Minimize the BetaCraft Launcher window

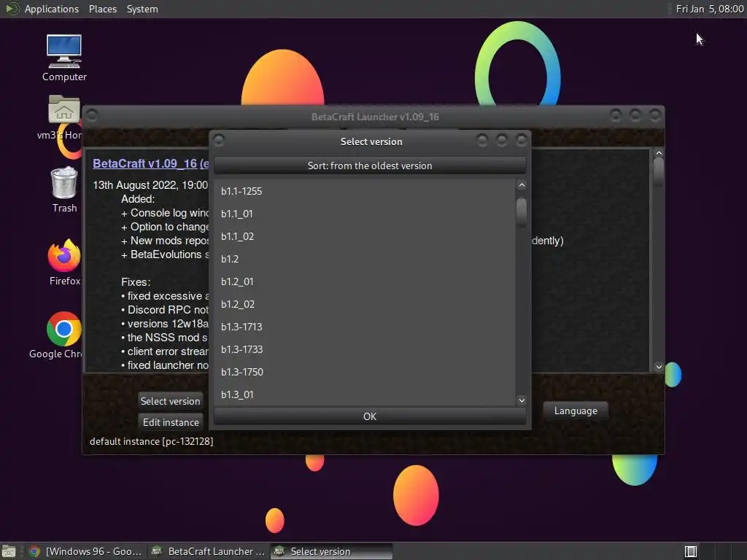616,114
